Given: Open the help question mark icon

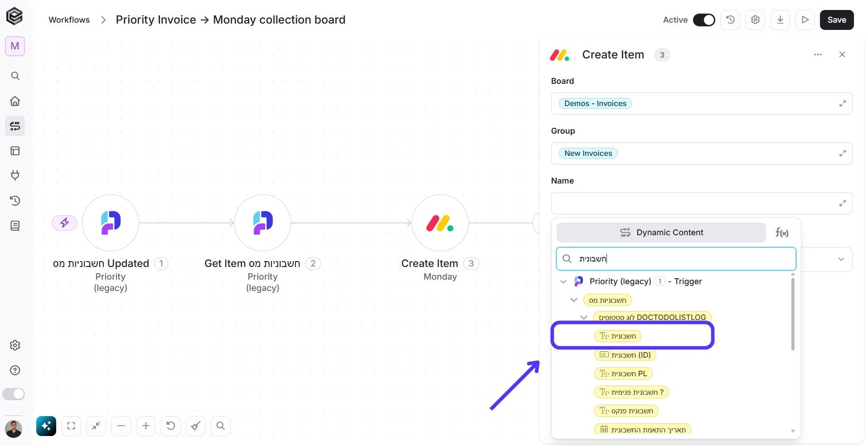Looking at the screenshot, I should (x=15, y=370).
